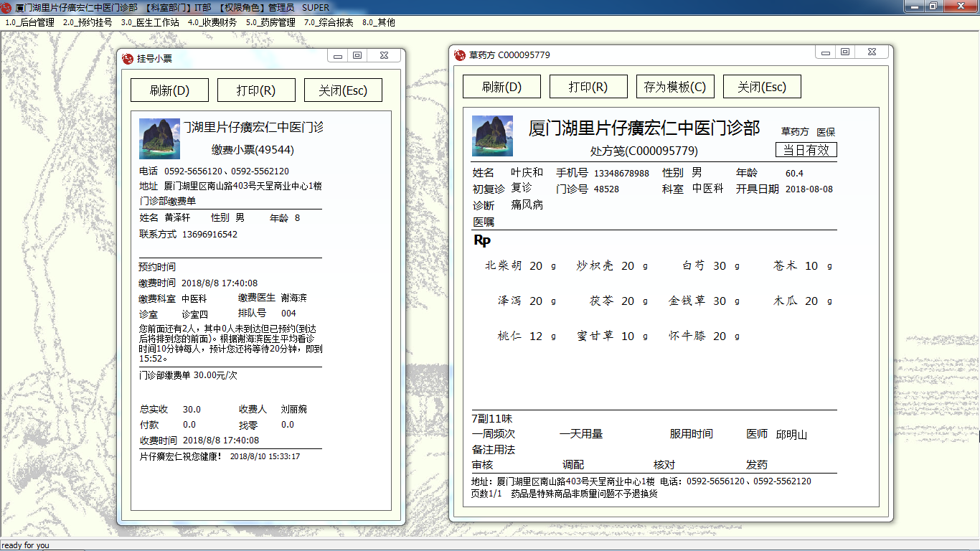Click the red icon in 挂号小票 title bar
The height and width of the screenshot is (551, 980).
tap(128, 58)
